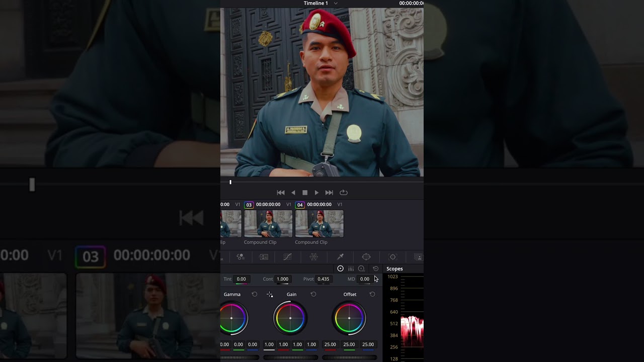Click the Gain green value field
This screenshot has height=362, width=644.
(297, 345)
